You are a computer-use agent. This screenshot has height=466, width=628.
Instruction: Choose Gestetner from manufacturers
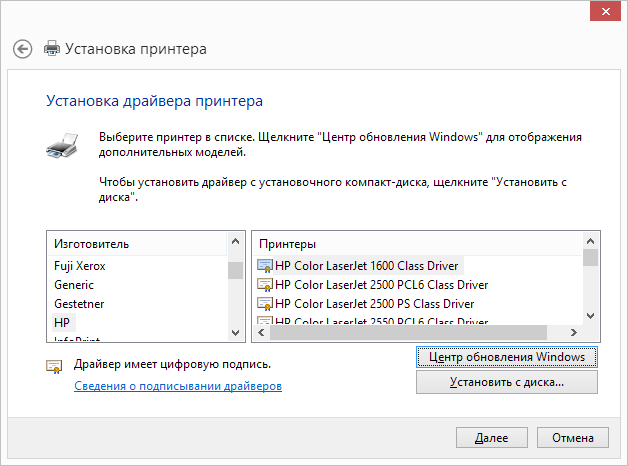[78, 303]
